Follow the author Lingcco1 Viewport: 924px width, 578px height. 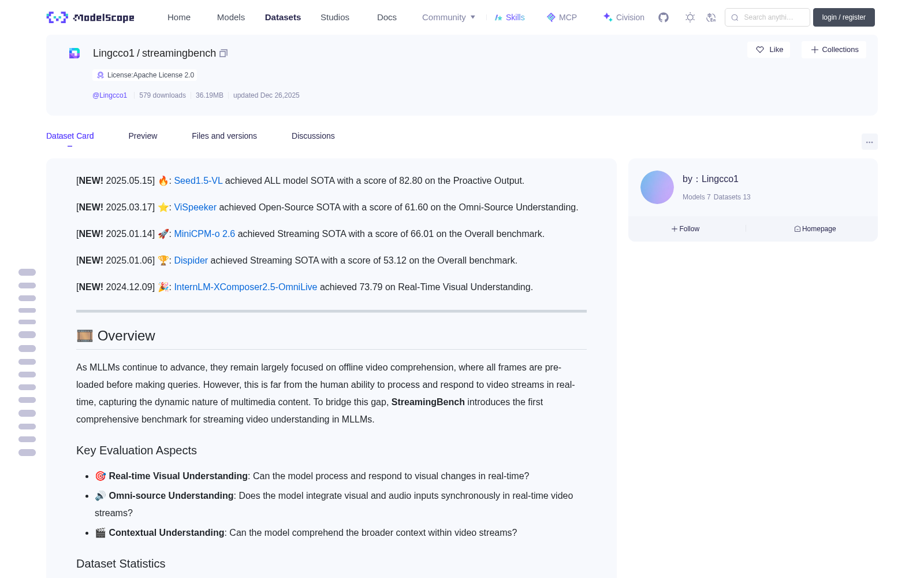[x=685, y=229]
